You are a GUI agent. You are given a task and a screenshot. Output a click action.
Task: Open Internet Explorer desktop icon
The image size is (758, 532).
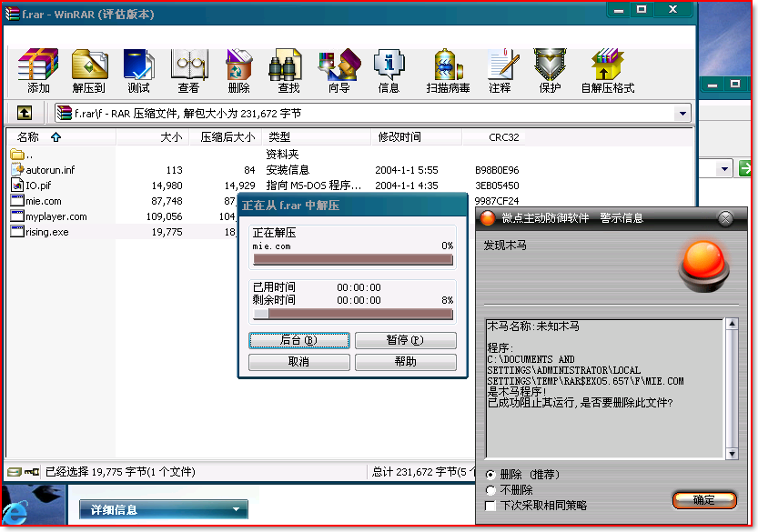click(15, 512)
